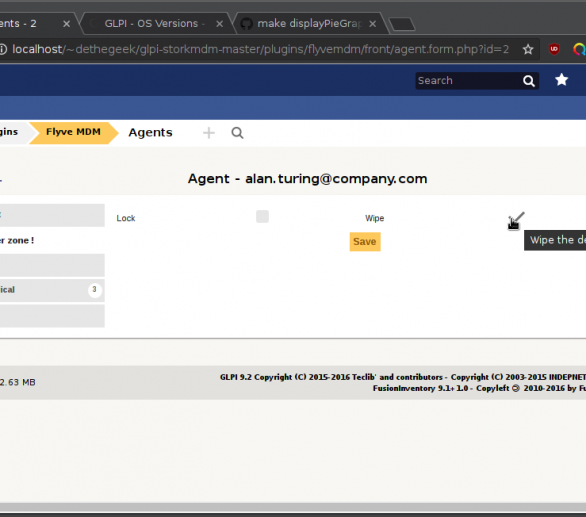Open a new browser tab
This screenshot has width=586, height=517.
click(x=402, y=24)
